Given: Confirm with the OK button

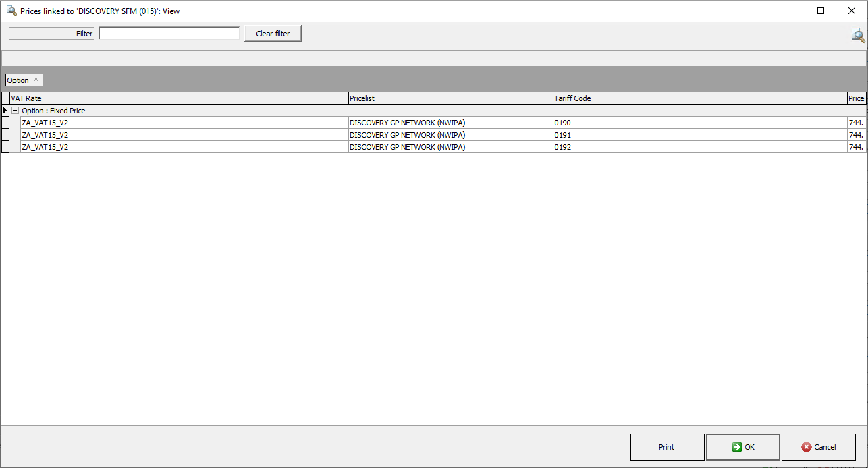Looking at the screenshot, I should [743, 447].
